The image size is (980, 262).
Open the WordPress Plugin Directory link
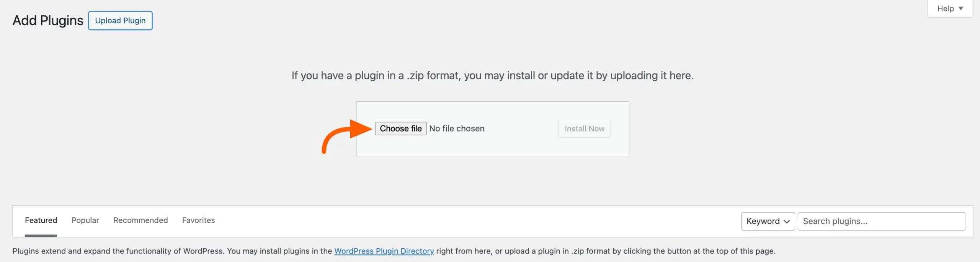[x=384, y=251]
